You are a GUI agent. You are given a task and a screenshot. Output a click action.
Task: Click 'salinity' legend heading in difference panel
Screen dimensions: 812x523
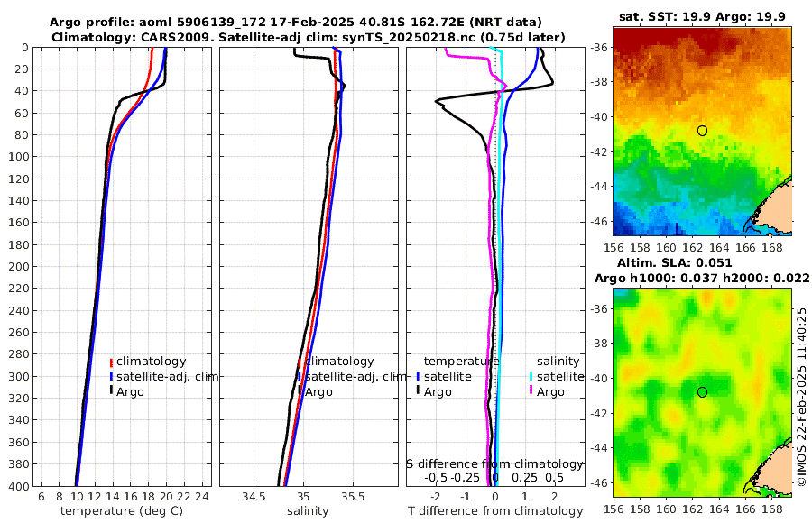558,362
